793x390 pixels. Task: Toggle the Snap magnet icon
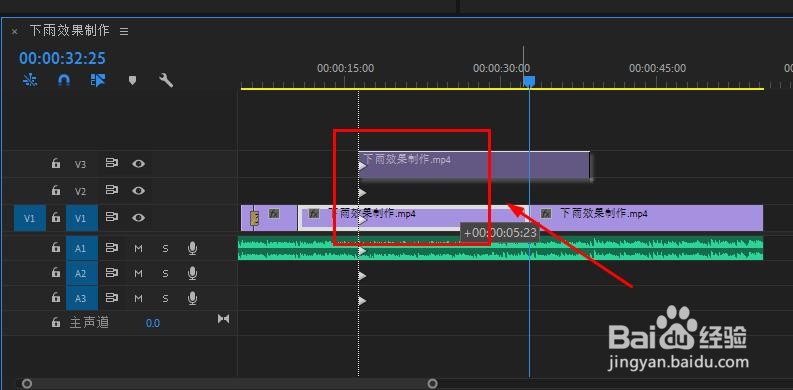pyautogui.click(x=64, y=80)
